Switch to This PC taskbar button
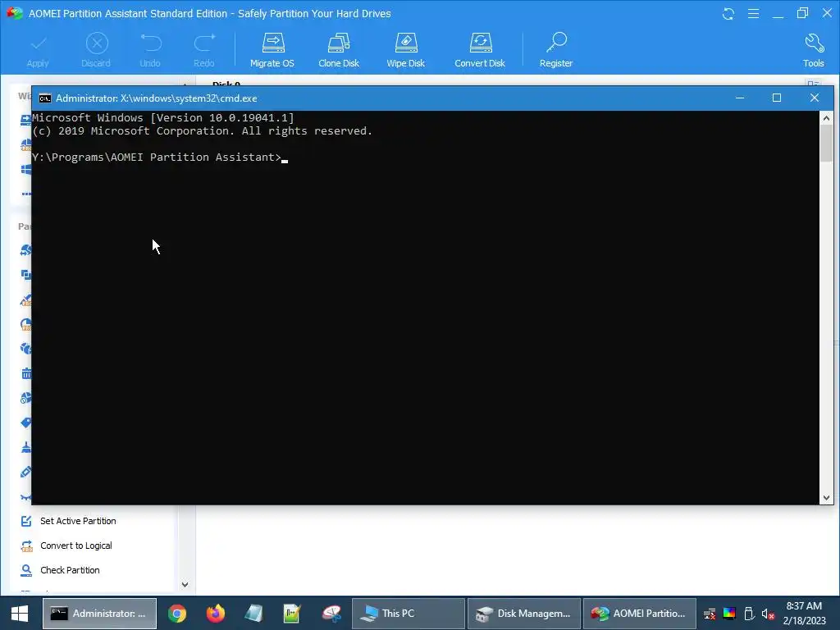The width and height of the screenshot is (840, 630). click(409, 614)
